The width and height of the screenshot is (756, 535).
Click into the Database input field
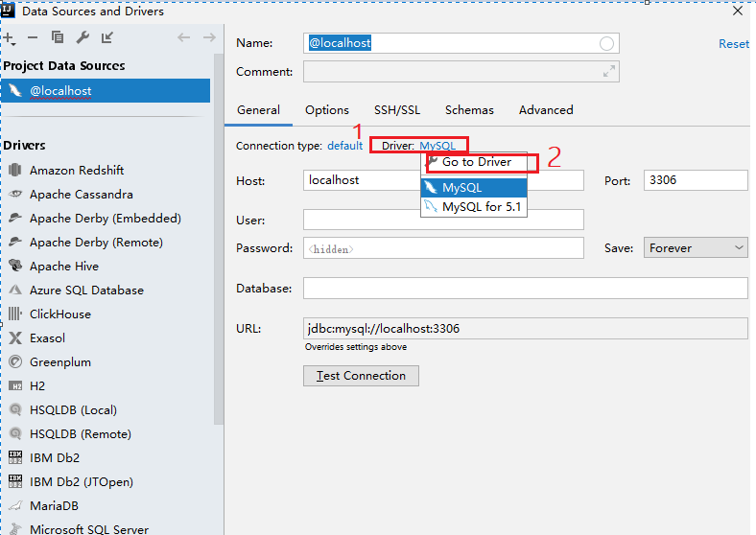[x=526, y=288]
